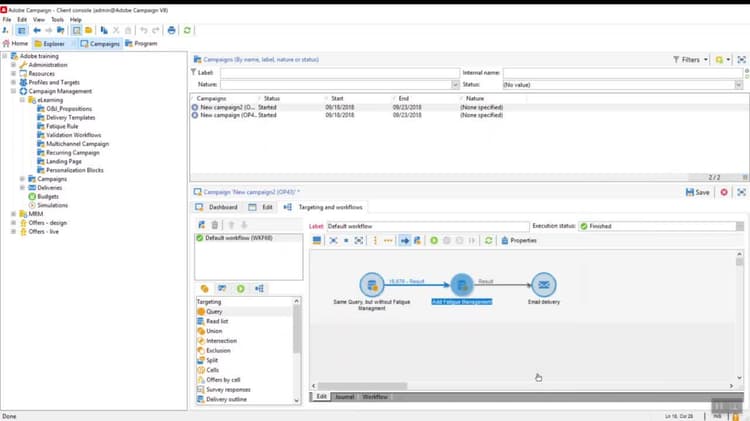This screenshot has width=750, height=421.
Task: Click the new workflow icon above workflow list
Action: (x=201, y=224)
